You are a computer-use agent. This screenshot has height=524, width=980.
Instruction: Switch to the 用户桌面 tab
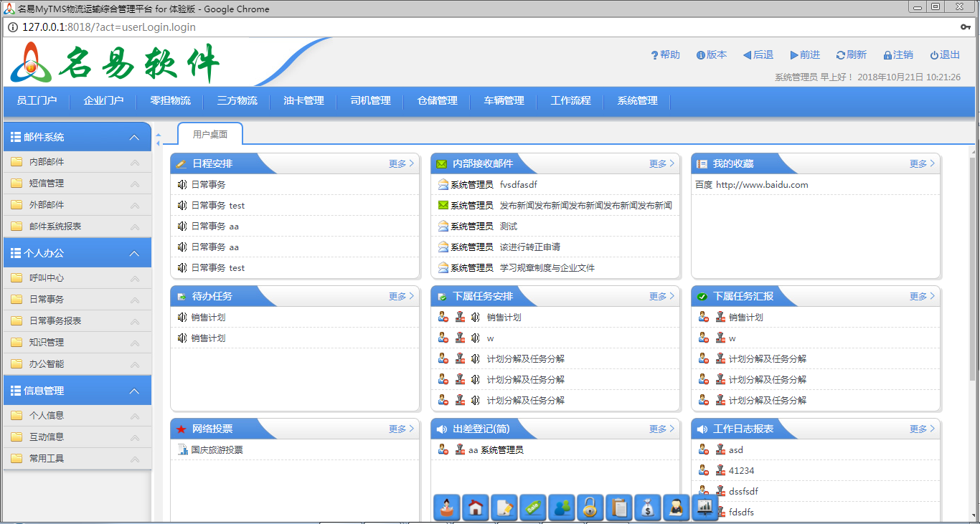point(209,133)
